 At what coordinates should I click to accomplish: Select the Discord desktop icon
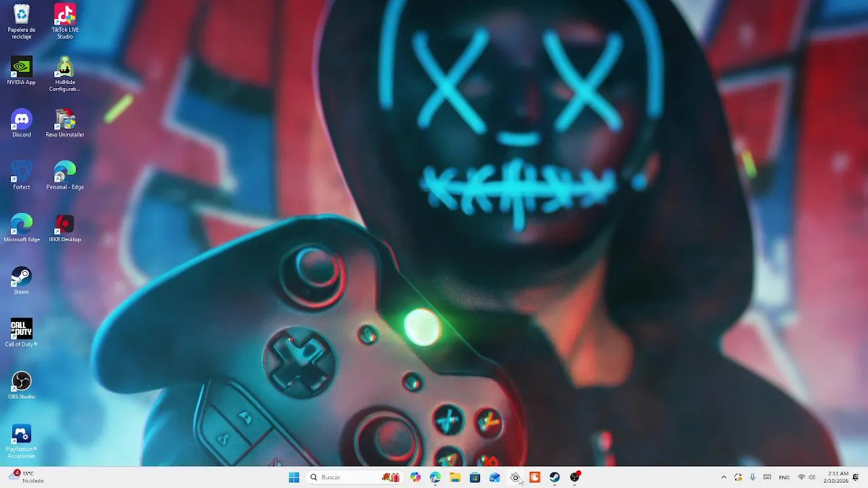(22, 123)
